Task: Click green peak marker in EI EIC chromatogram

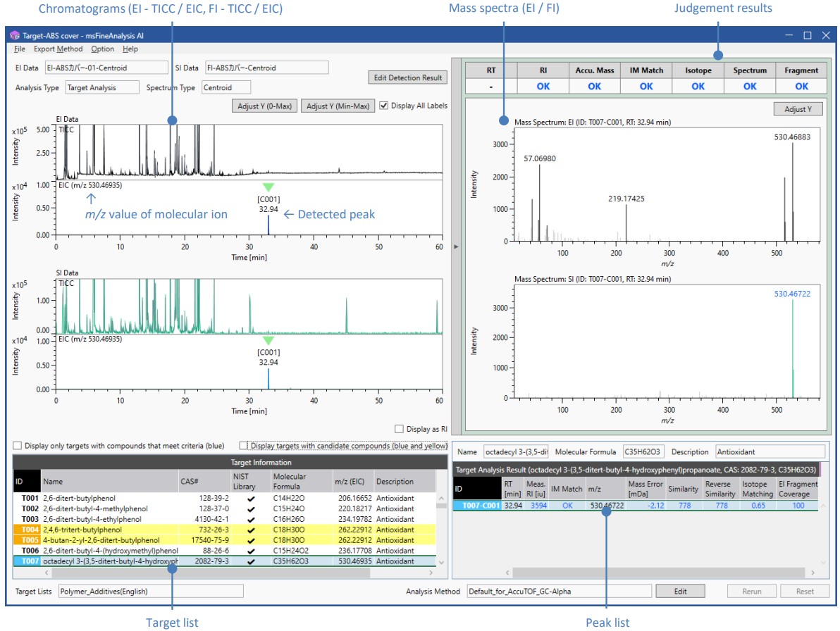Action: click(x=268, y=187)
